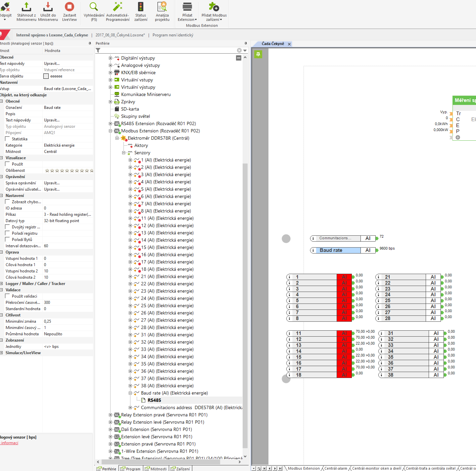476x471 pixels.
Task: Click info icon on Baud rate block
Action: point(313,250)
